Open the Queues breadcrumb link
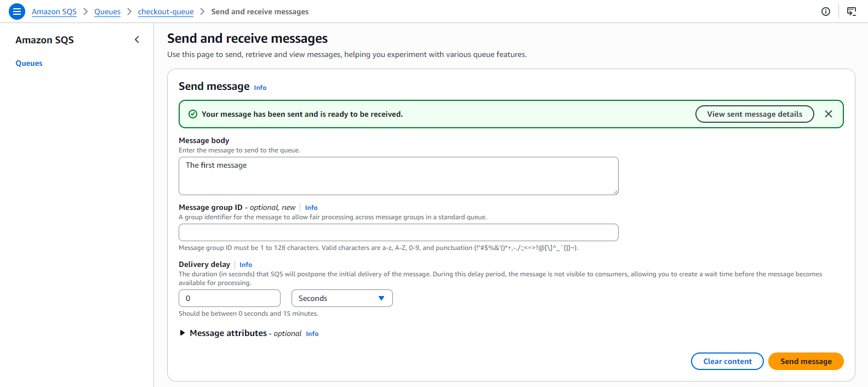Screen dimensions: 868x387 point(107,12)
